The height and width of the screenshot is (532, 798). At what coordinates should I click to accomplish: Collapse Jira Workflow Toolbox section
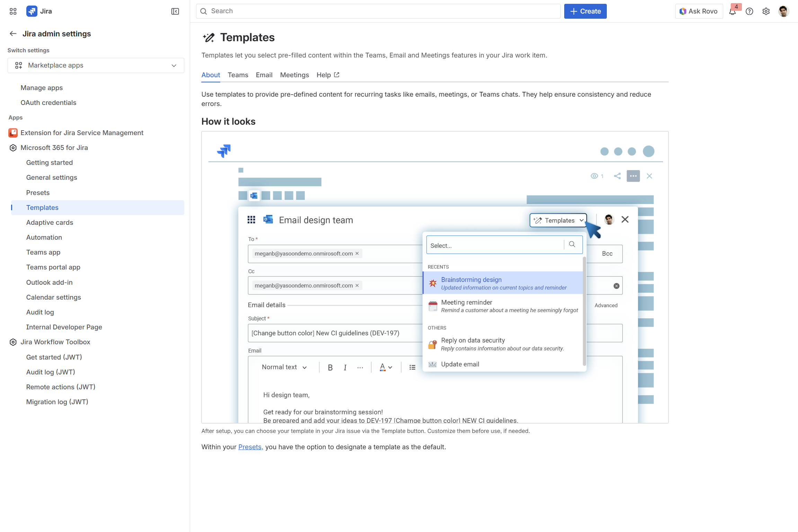[55, 342]
